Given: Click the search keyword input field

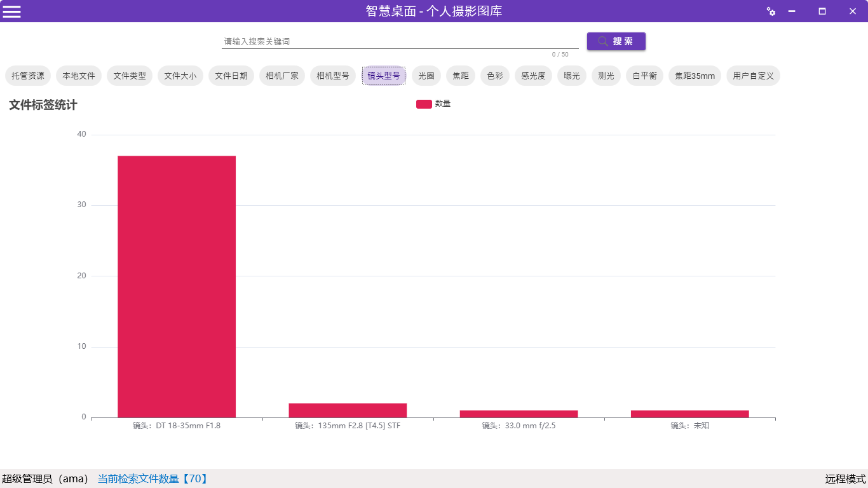Looking at the screenshot, I should point(399,41).
